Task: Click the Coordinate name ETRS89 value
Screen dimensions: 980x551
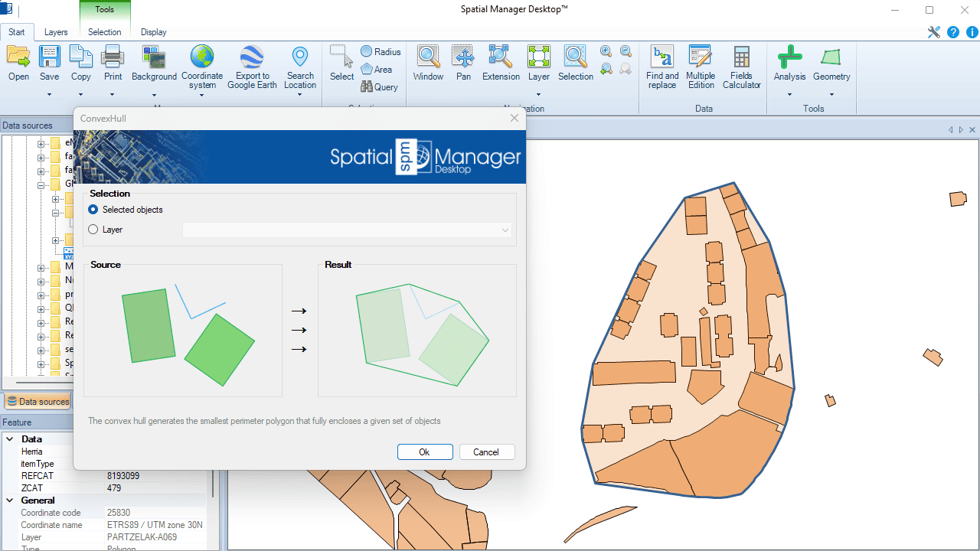Action: (x=155, y=525)
